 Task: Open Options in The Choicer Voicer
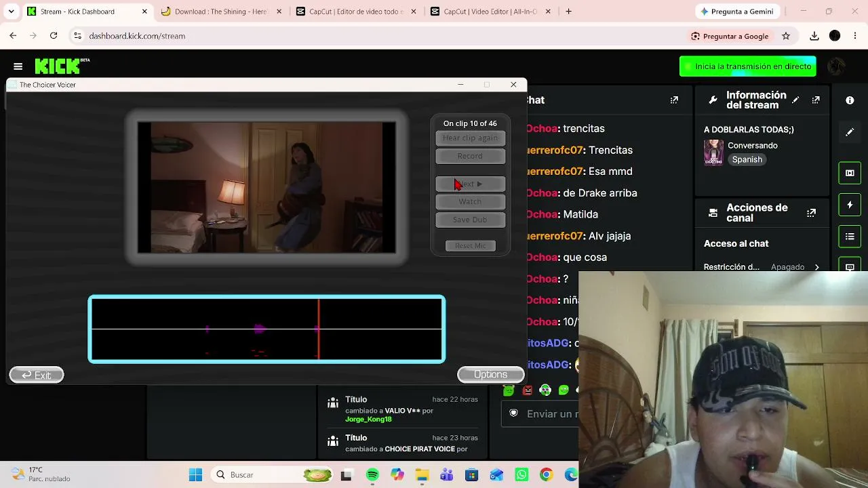click(490, 374)
